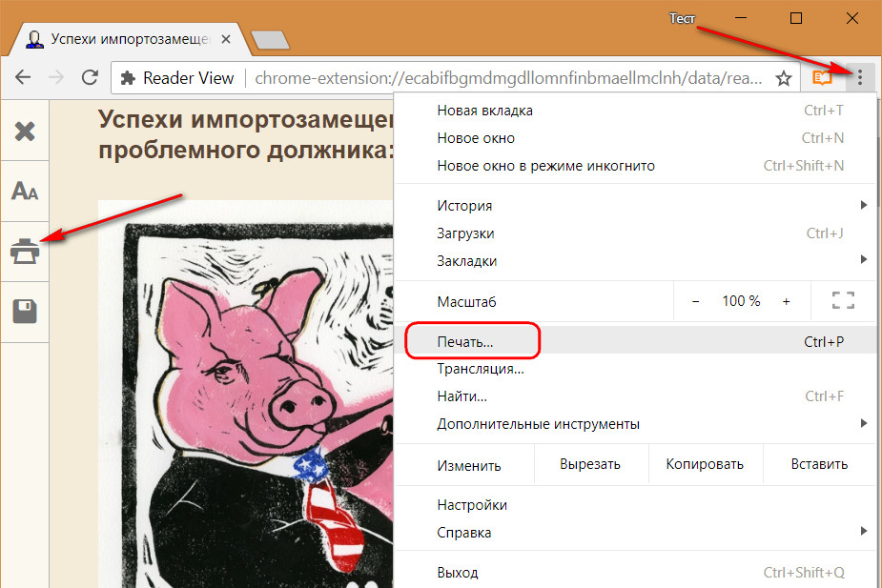The width and height of the screenshot is (882, 588).
Task: Click the Reader View extension book icon
Action: (822, 77)
